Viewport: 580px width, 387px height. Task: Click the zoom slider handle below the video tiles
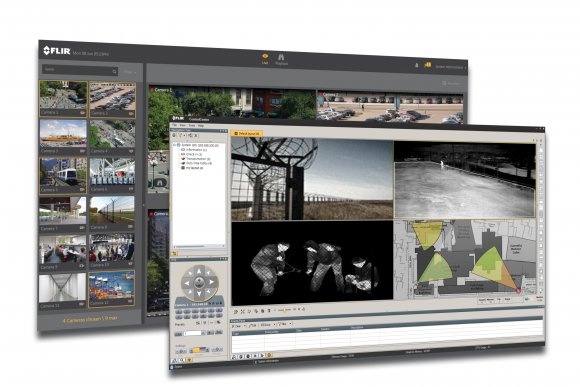(x=286, y=310)
